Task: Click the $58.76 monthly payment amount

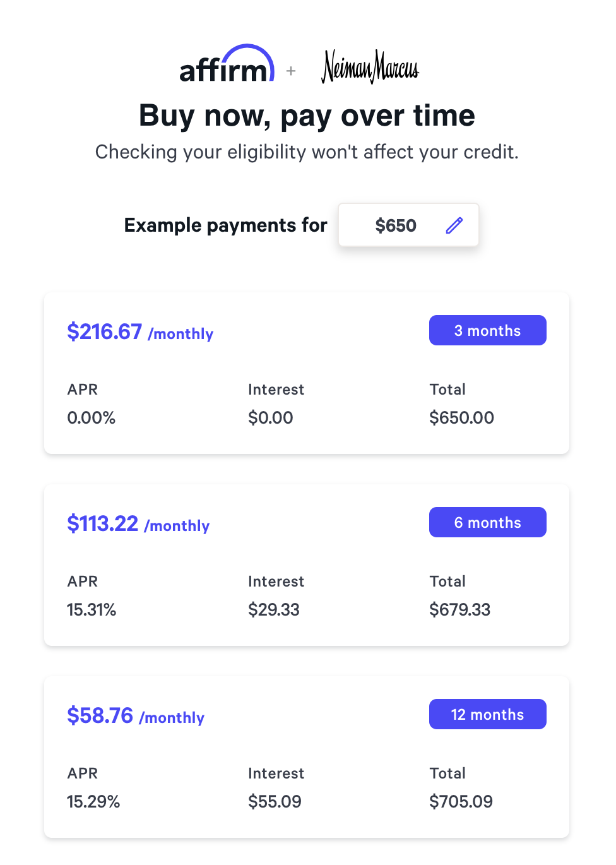Action: 100,715
